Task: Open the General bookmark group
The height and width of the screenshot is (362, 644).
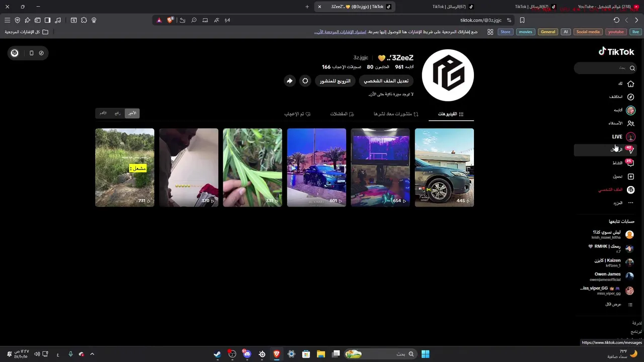Action: [x=548, y=32]
